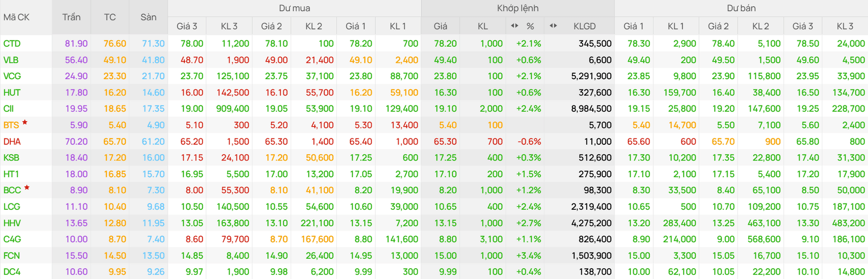Click HHV total volume 4,275,200
The width and height of the screenshot is (868, 279).
[x=591, y=223]
